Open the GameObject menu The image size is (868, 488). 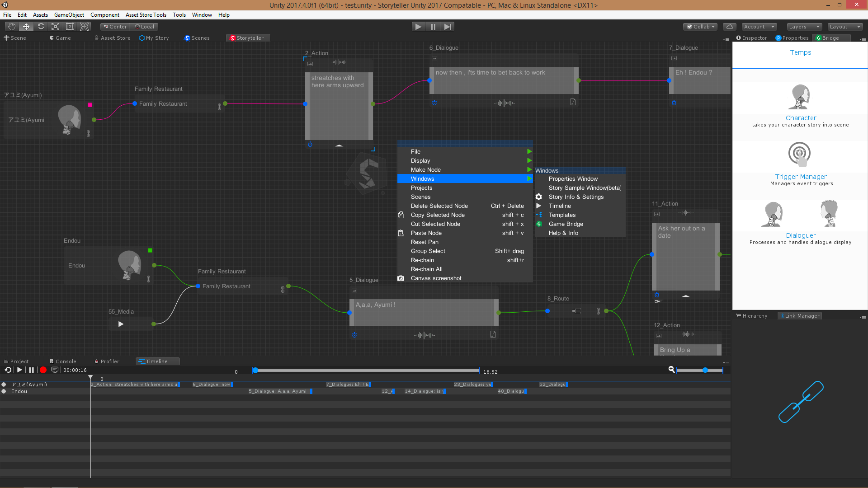69,14
